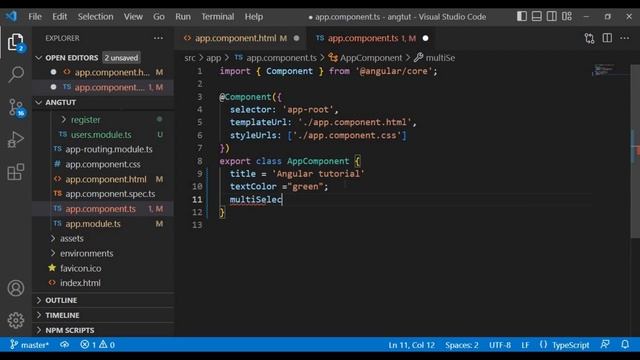Image resolution: width=640 pixels, height=360 pixels.
Task: Open the Go menu
Action: click(159, 17)
